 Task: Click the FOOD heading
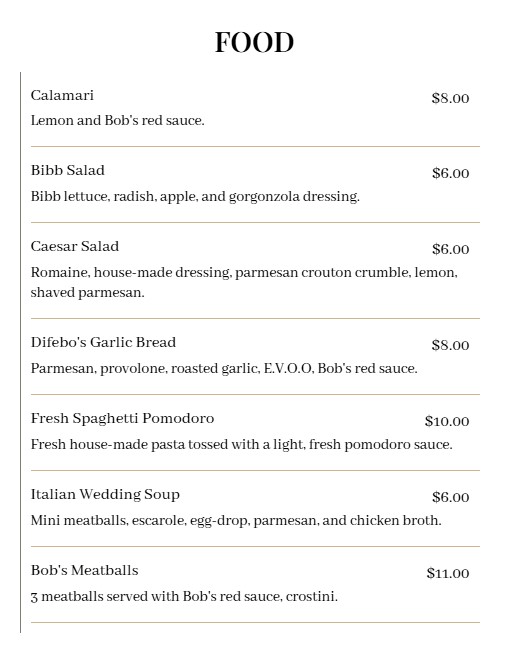click(254, 42)
